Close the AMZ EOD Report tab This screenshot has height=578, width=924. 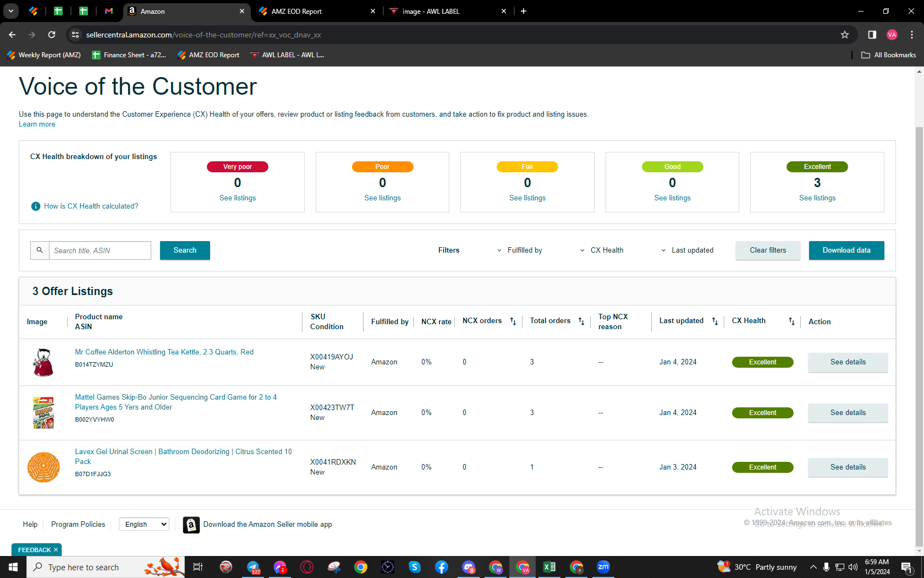[373, 11]
